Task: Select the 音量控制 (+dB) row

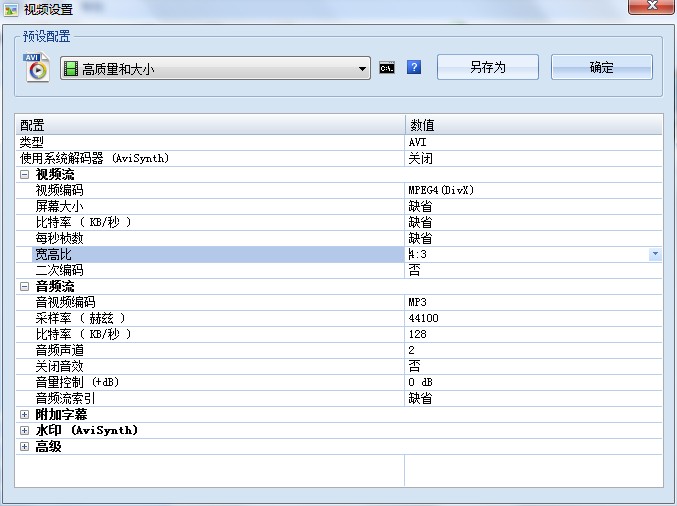Action: [339, 382]
